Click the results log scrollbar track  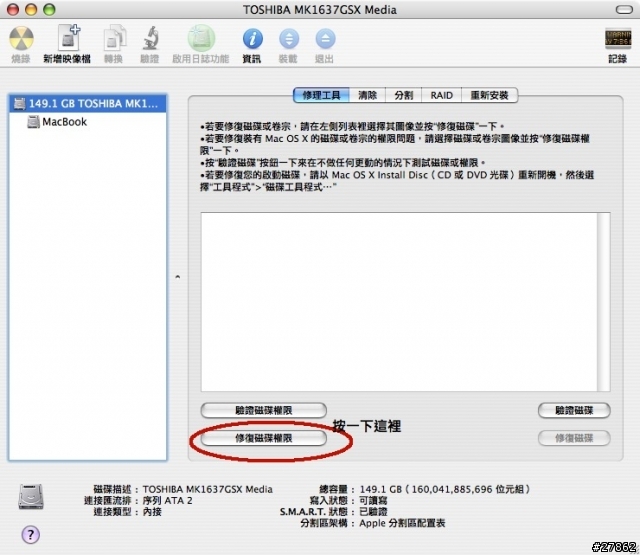(603, 302)
